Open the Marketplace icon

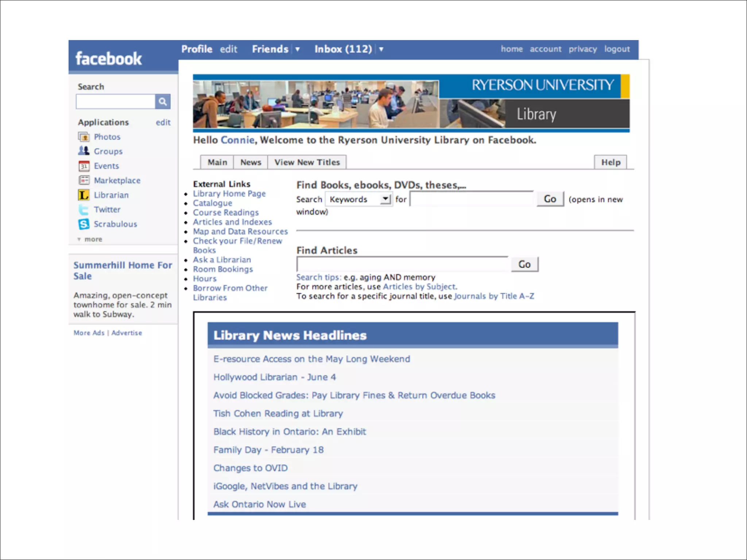84,180
